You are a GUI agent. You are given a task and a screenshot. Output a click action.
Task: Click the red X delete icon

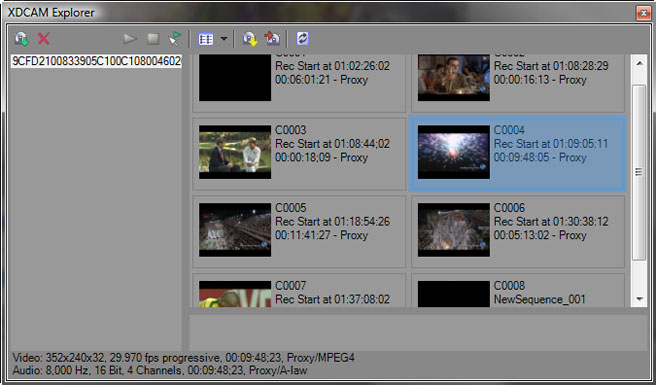tap(44, 39)
